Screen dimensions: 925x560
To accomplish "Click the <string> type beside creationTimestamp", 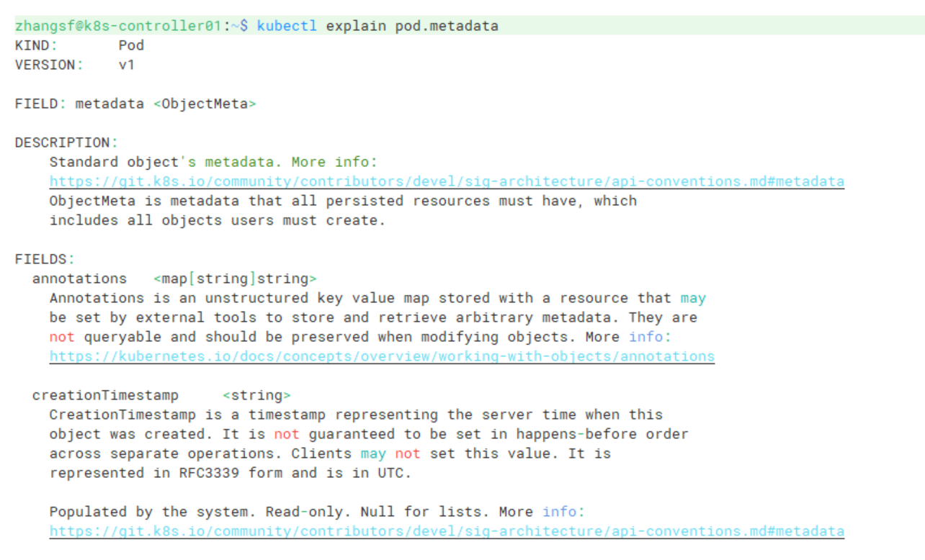I will coord(256,395).
